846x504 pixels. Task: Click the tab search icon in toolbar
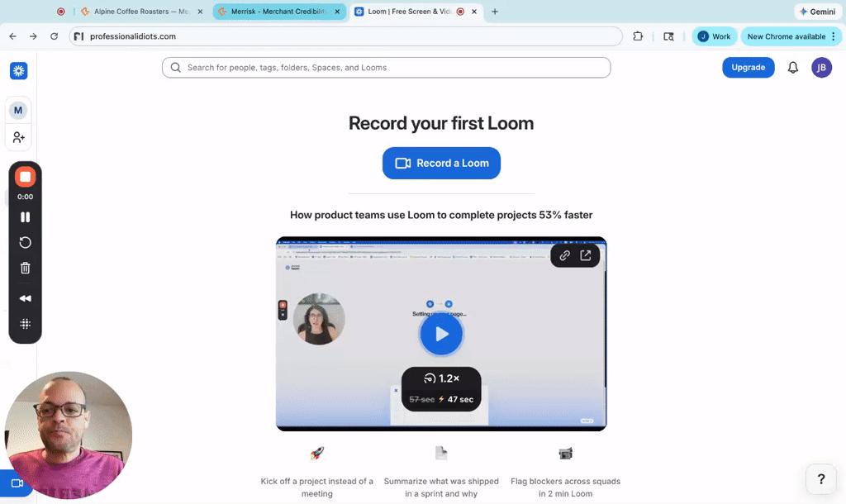[x=668, y=36]
